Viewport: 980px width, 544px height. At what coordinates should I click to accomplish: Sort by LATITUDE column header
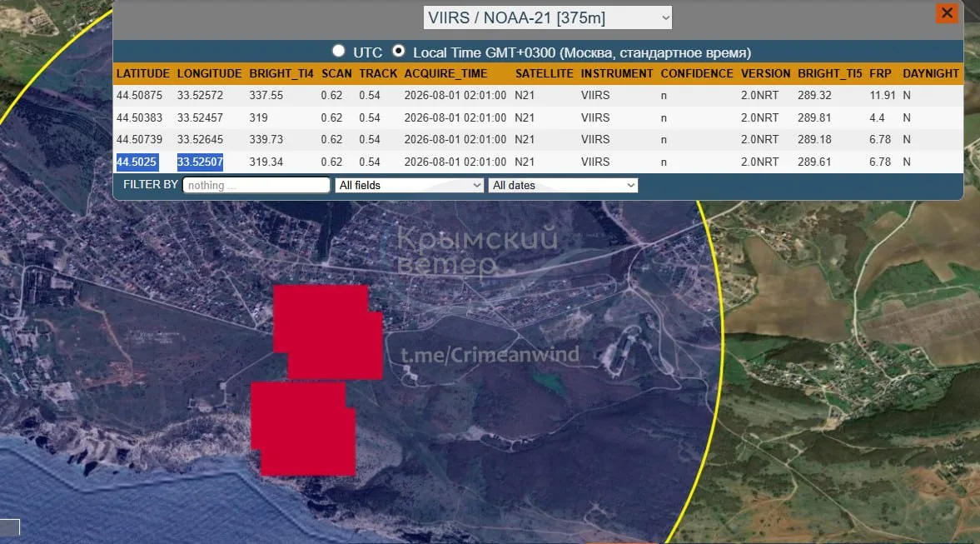click(x=143, y=73)
